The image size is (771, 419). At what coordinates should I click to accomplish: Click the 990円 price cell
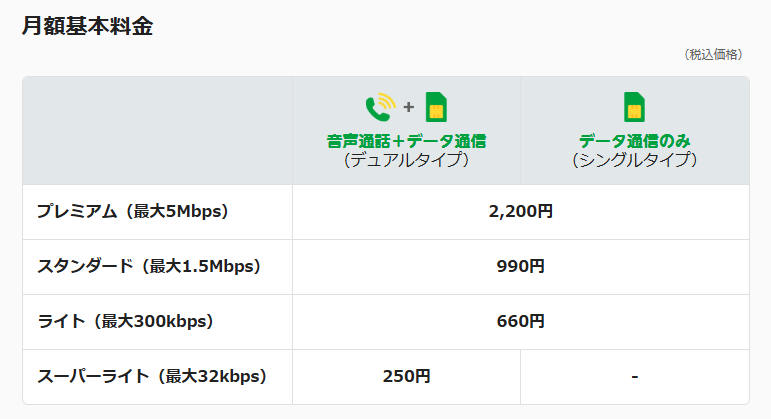(x=520, y=267)
